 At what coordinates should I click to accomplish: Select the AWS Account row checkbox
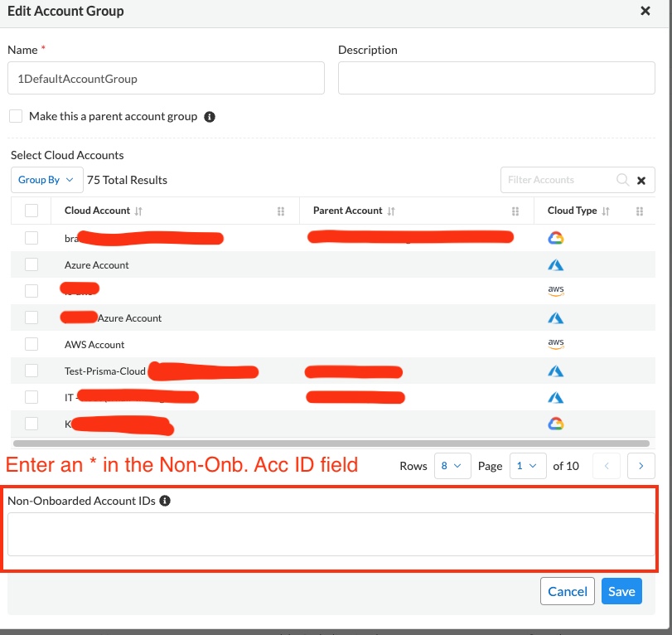pyautogui.click(x=31, y=344)
